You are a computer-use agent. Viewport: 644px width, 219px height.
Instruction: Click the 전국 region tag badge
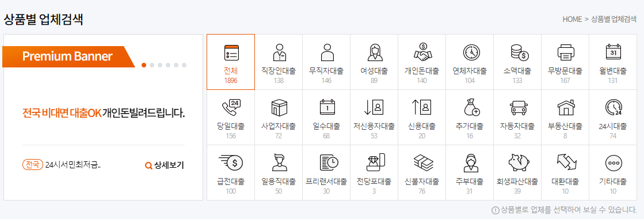point(32,165)
